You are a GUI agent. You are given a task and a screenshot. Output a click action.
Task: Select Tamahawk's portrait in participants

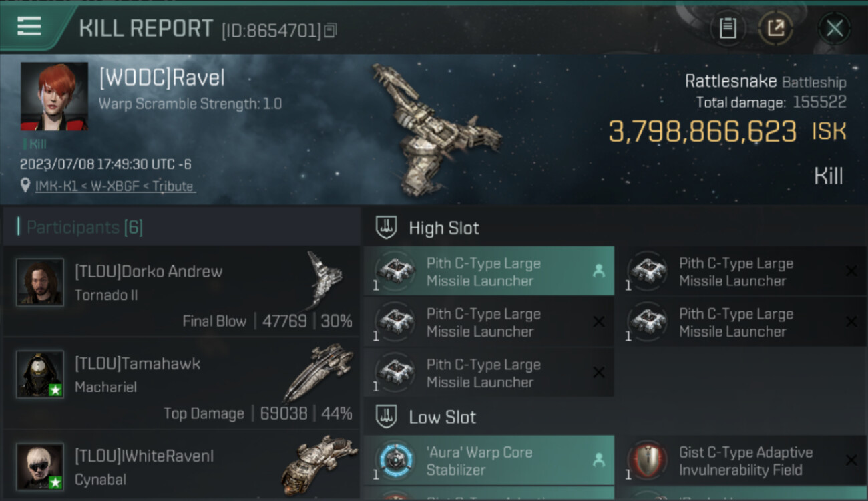point(40,374)
